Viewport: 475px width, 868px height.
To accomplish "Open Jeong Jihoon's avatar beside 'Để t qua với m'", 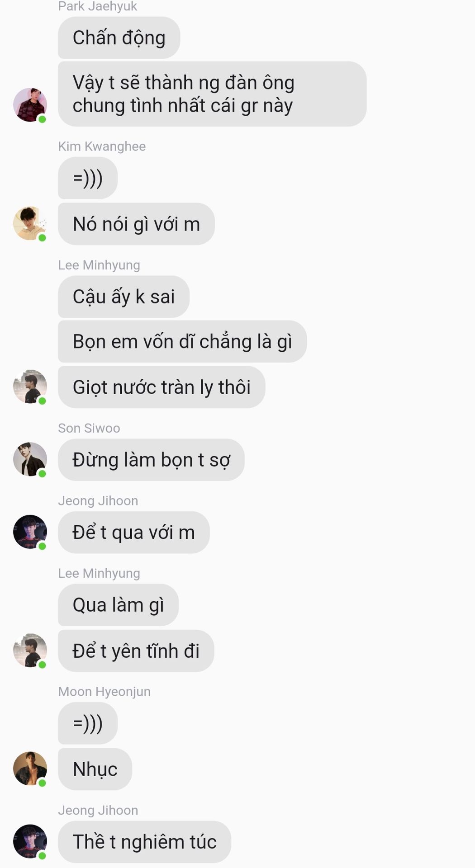I will (30, 532).
